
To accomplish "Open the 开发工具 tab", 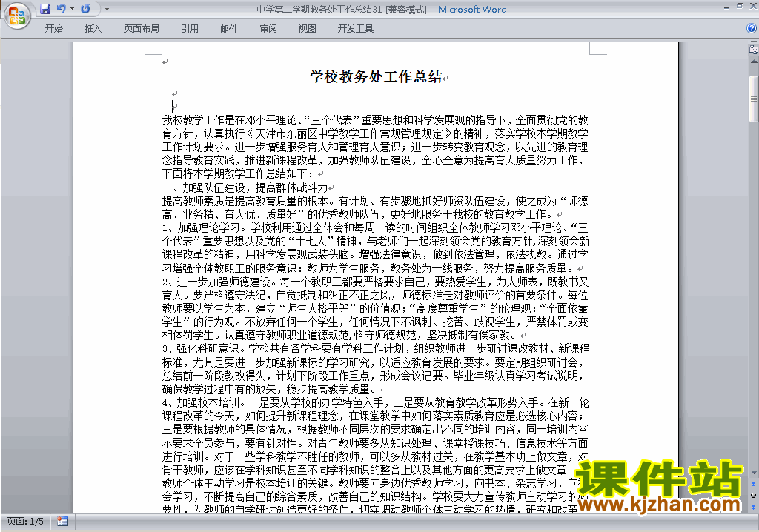I will [x=355, y=29].
